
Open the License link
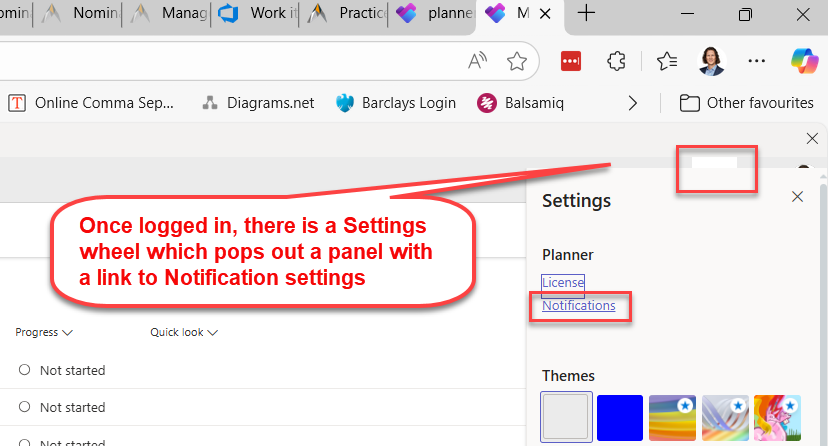point(563,282)
